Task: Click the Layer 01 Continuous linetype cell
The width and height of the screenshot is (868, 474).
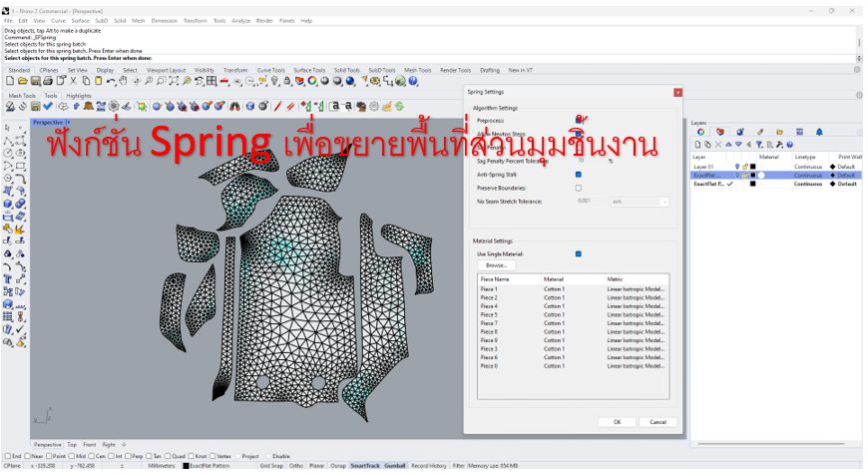Action: 808,167
